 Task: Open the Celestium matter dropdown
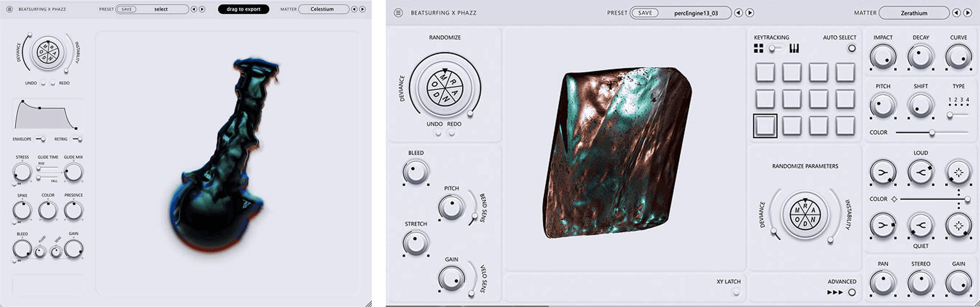pos(324,9)
